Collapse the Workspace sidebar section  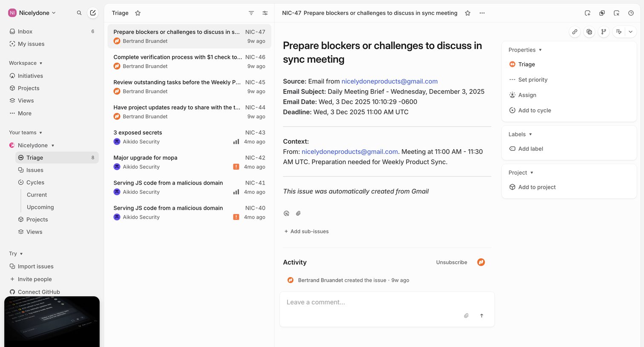pyautogui.click(x=26, y=63)
